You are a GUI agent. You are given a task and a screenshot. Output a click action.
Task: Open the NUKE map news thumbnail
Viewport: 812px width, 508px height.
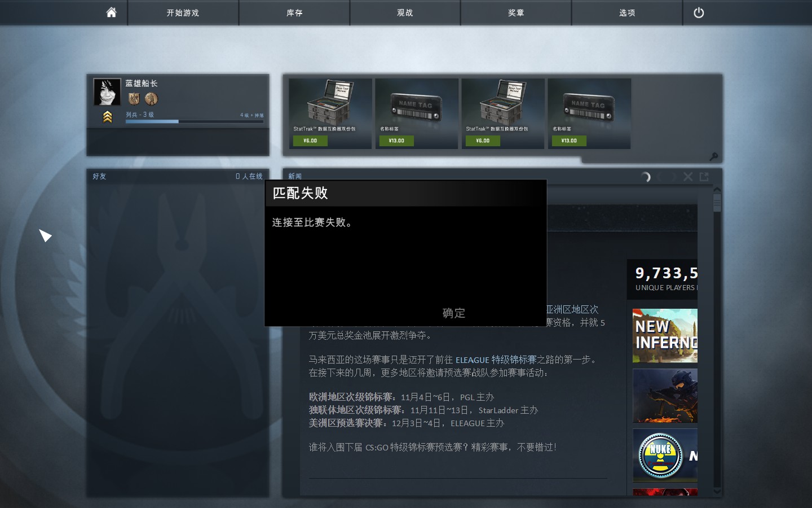point(665,456)
